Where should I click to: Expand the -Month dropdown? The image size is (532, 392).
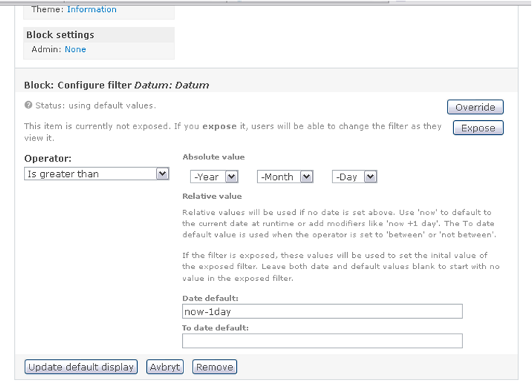[285, 176]
